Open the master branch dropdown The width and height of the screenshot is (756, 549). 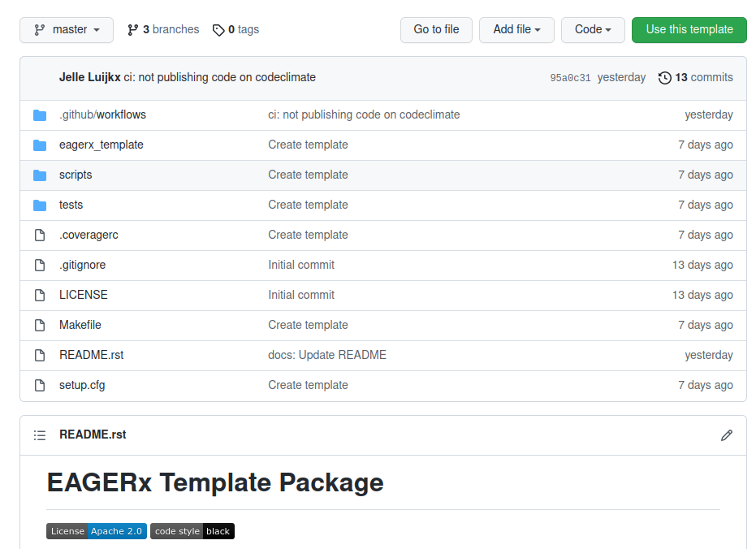click(x=67, y=30)
